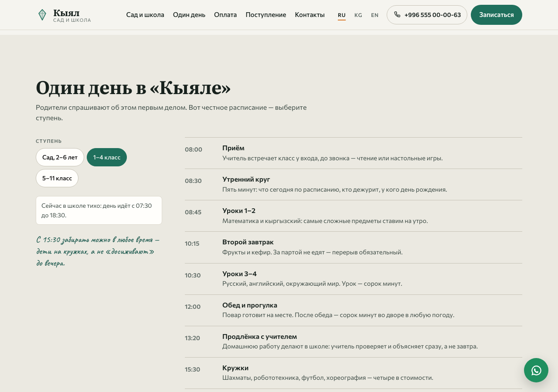This screenshot has width=558, height=392.
Task: Click the Уроки 3–4 title
Action: pyautogui.click(x=239, y=274)
